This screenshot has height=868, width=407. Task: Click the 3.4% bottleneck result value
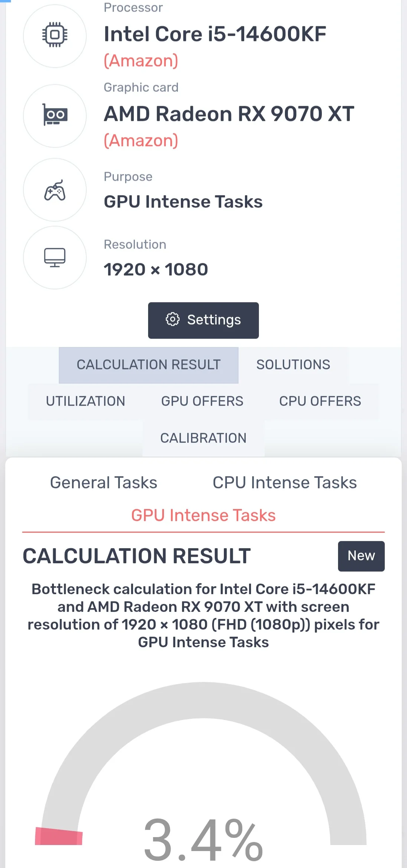coord(203,841)
